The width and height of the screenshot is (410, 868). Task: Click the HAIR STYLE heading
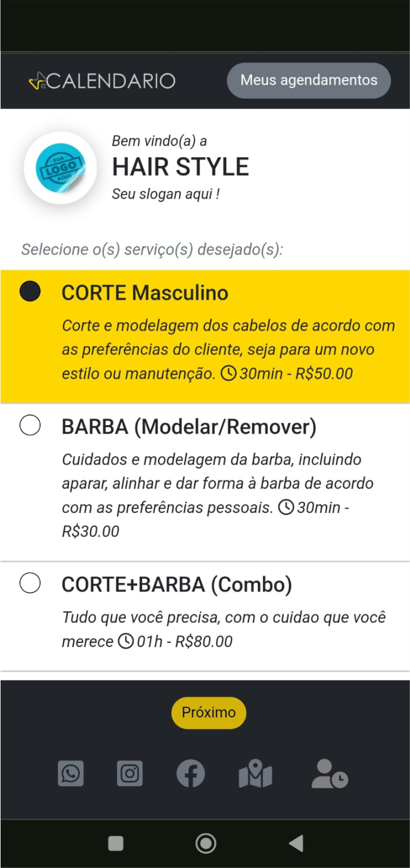click(x=180, y=167)
